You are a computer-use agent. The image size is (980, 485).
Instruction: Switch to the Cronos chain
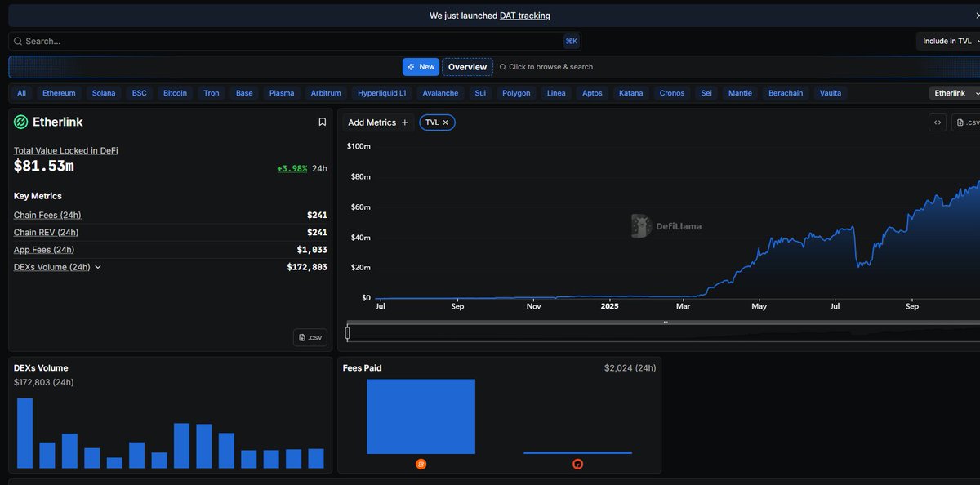[x=672, y=93]
